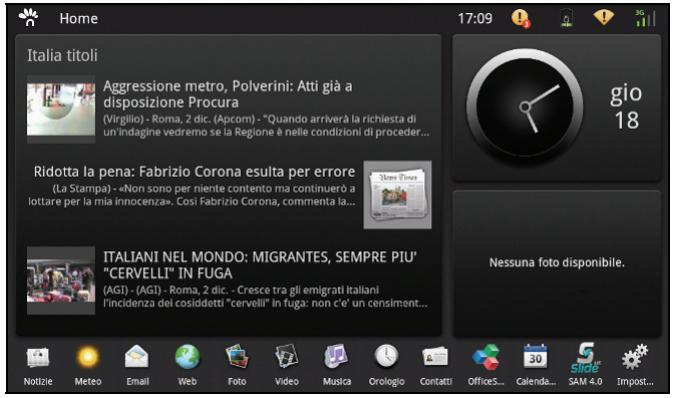The width and height of the screenshot is (673, 398).
Task: Open the Email app icon
Action: point(137,365)
